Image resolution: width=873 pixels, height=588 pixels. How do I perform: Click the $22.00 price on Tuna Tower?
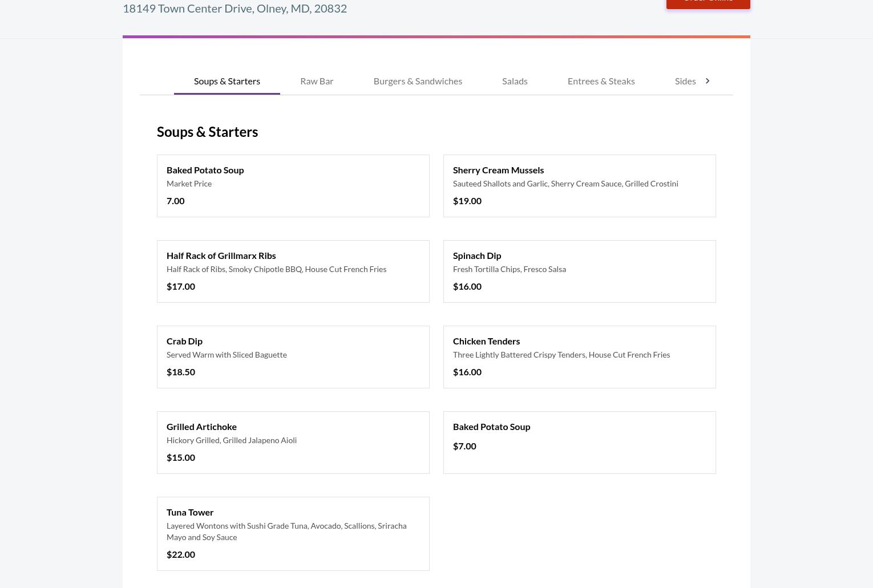[x=180, y=554]
